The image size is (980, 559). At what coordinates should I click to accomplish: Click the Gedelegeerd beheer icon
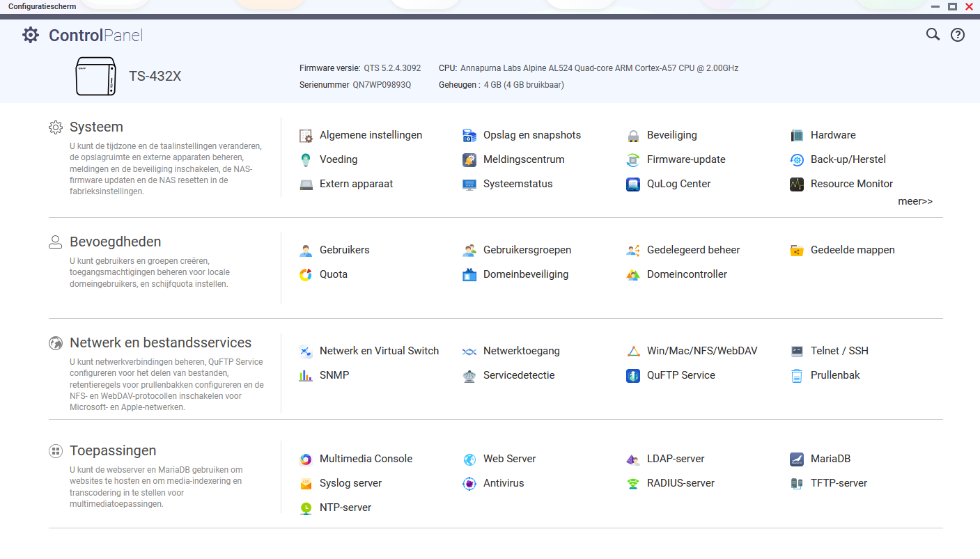tap(633, 250)
